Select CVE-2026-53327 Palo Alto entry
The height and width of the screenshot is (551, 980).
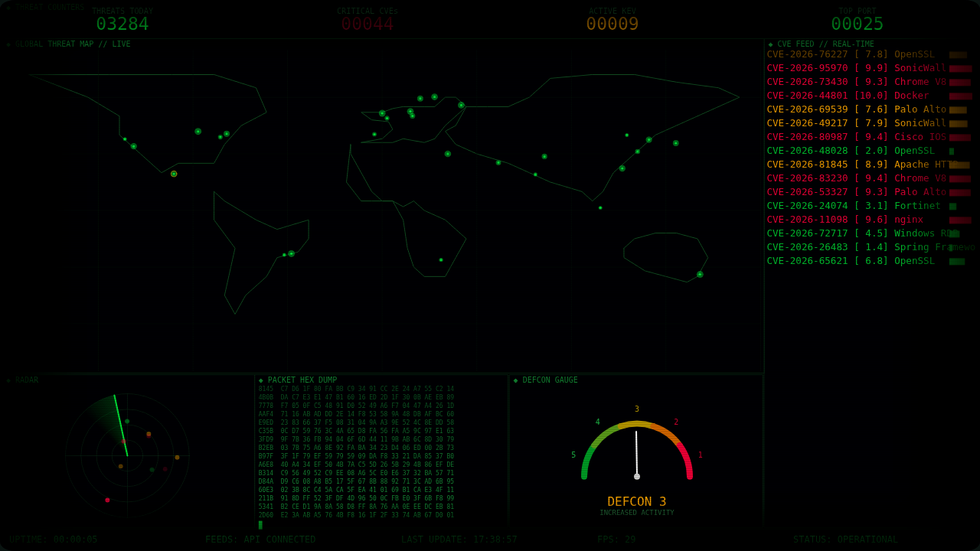[871, 192]
